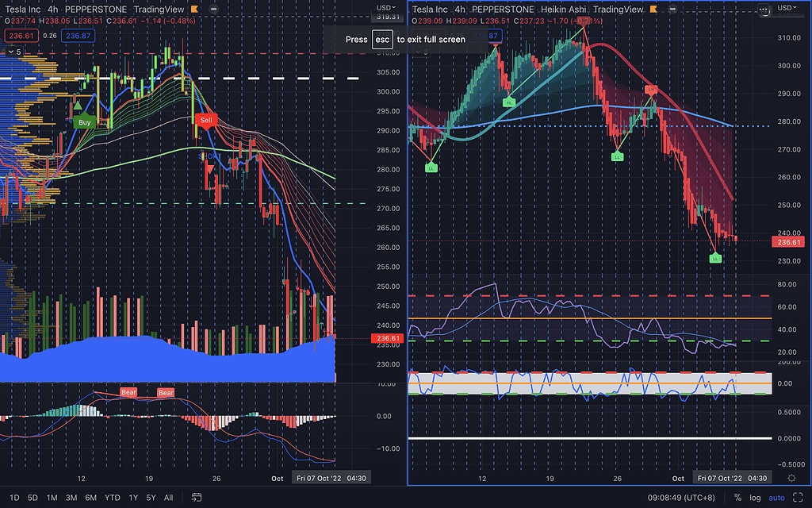Viewport: 812px width, 508px height.
Task: Select the 1M date range
Action: tap(52, 497)
